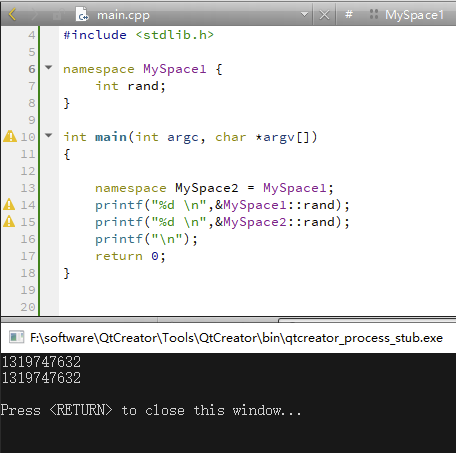Click line number 13 in gutter
456x453 pixels.
coord(28,188)
